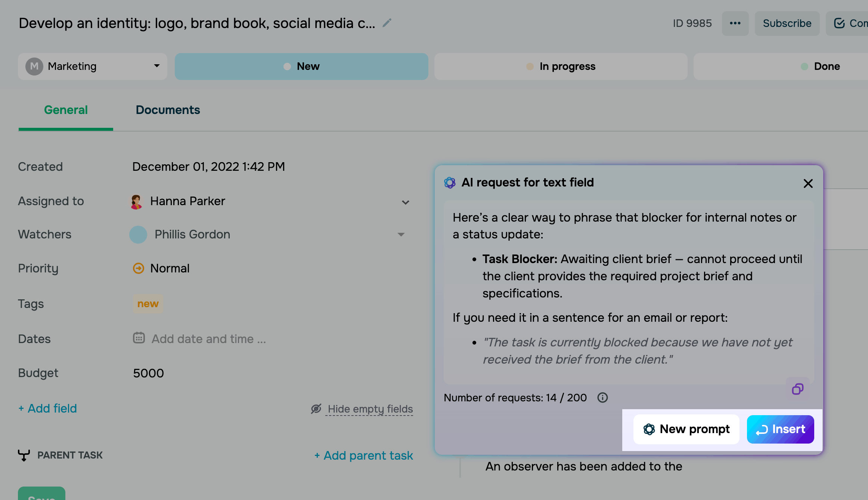Click the Normal priority arrow icon
The width and height of the screenshot is (868, 500).
click(139, 268)
